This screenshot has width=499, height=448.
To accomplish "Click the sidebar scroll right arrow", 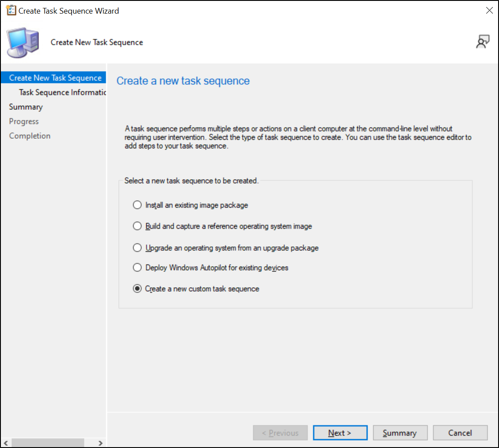I will [101, 443].
